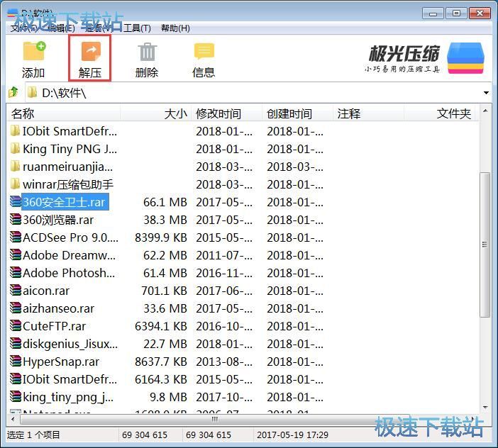
Task: Select the aicon.rar file name
Action: 46,291
